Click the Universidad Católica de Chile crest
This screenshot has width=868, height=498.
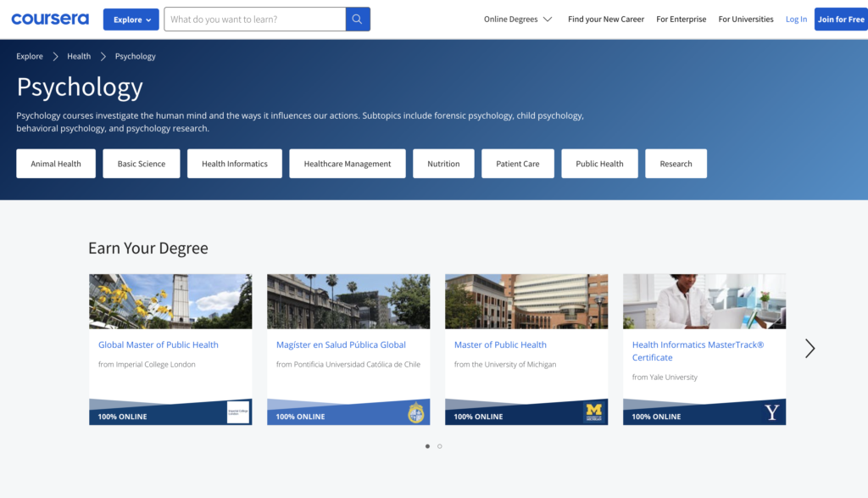pos(415,412)
